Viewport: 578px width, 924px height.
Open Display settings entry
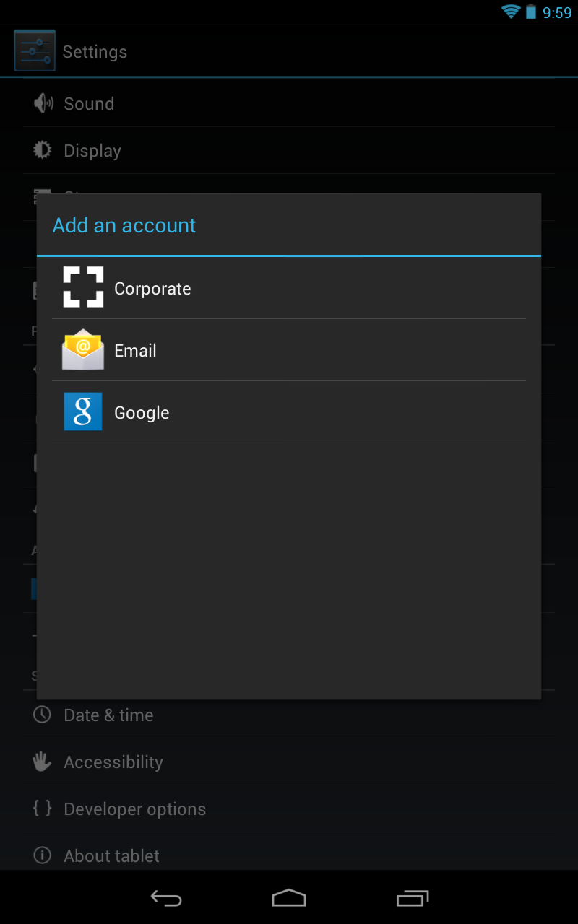[x=289, y=150]
